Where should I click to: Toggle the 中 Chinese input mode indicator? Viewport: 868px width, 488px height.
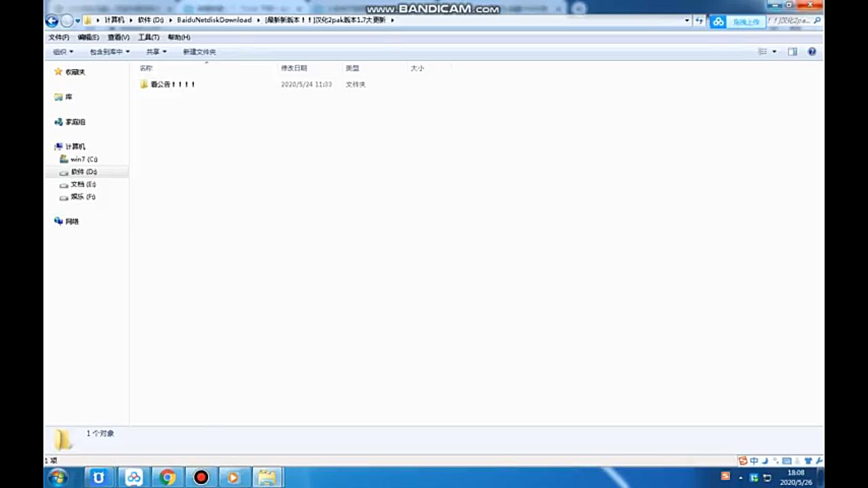pyautogui.click(x=753, y=461)
